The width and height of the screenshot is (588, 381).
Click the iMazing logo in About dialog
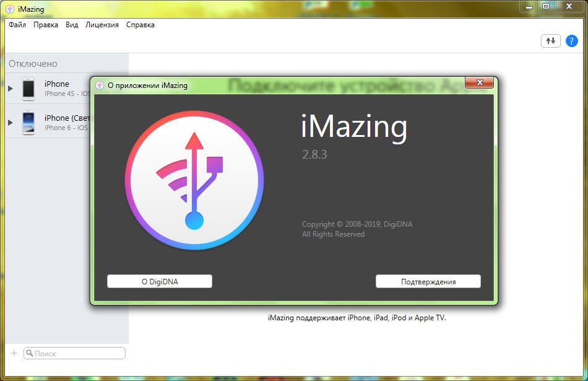click(x=194, y=180)
